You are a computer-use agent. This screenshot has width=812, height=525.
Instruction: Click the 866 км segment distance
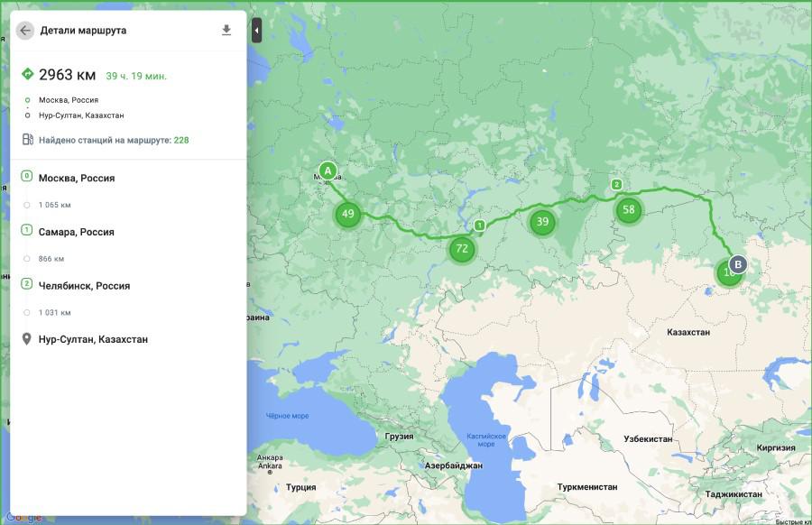coord(51,259)
